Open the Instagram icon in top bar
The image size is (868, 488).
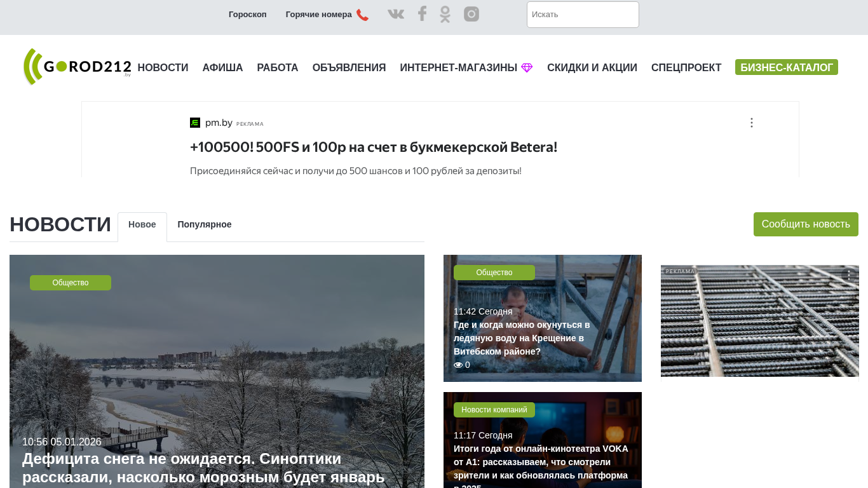pyautogui.click(x=471, y=14)
